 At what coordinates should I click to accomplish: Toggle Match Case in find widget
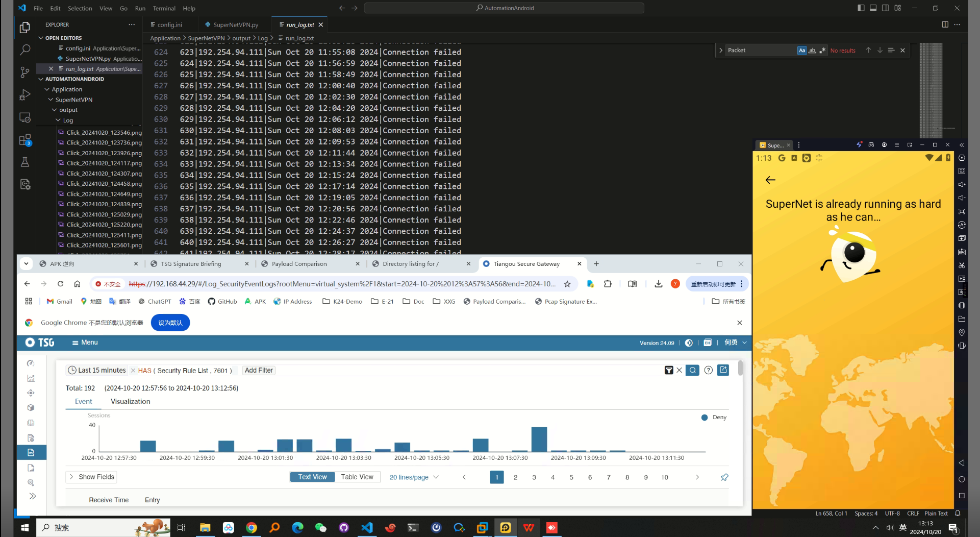(x=802, y=50)
